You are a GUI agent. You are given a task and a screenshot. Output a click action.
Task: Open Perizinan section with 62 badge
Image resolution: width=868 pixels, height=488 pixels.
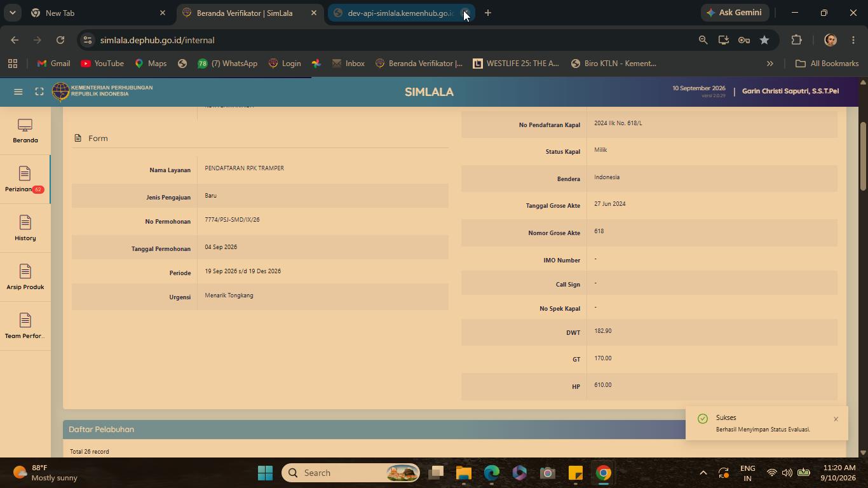click(x=25, y=180)
